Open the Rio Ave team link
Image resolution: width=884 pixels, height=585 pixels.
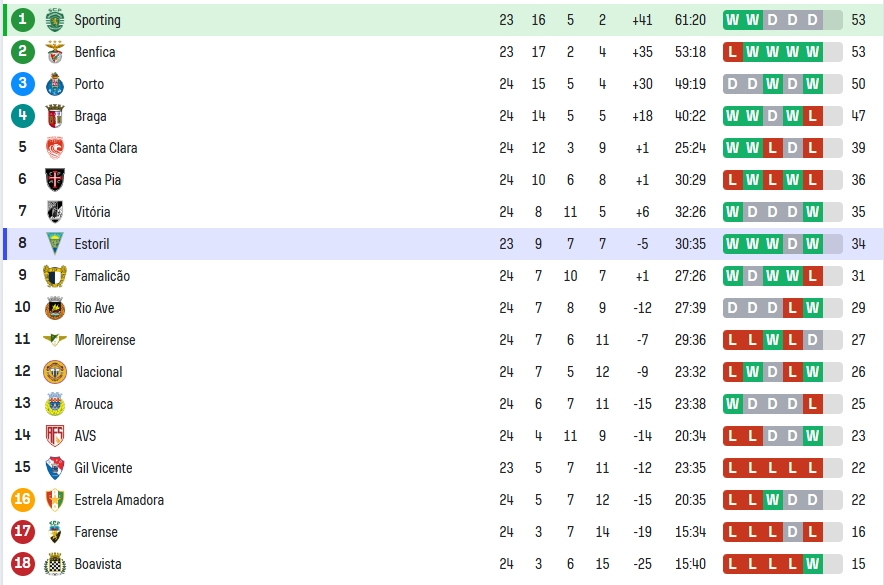click(x=94, y=308)
